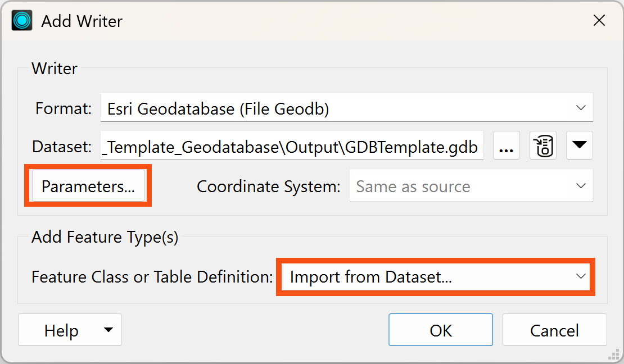Click Cancel to dismiss dialog
This screenshot has height=364, width=624.
pos(554,330)
